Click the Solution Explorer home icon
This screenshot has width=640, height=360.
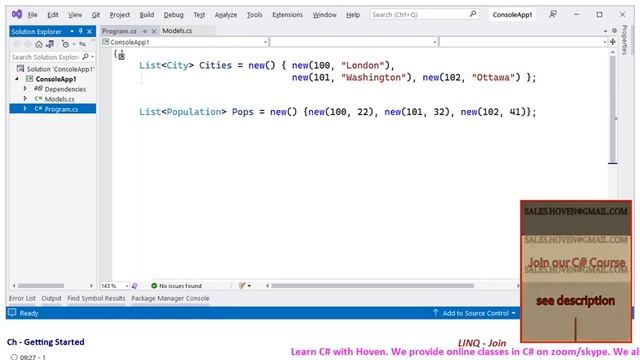(x=39, y=44)
